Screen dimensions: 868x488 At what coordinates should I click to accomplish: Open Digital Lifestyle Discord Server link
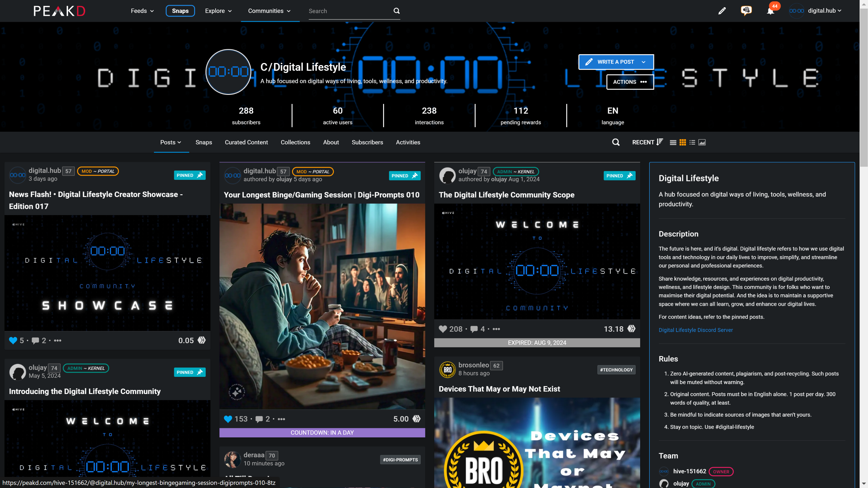coord(696,330)
